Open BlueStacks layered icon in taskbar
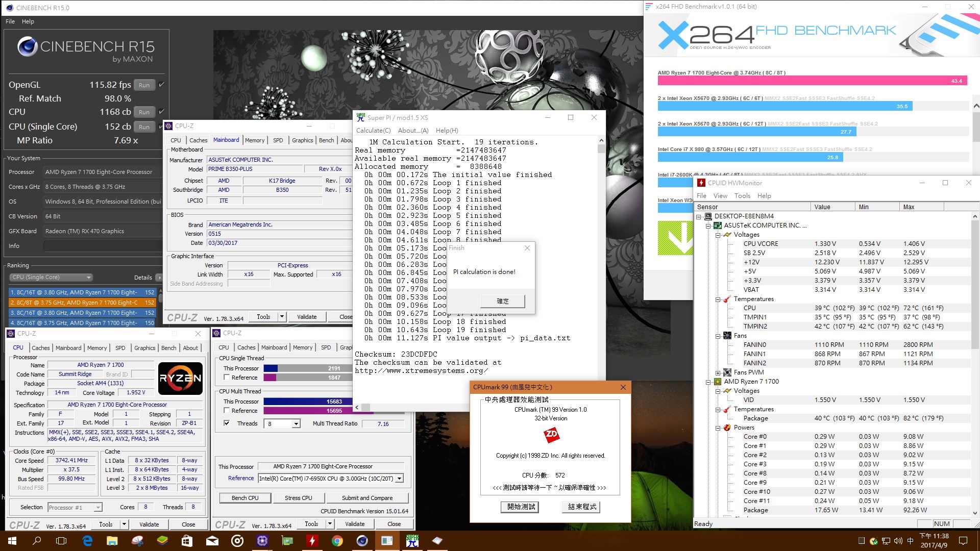The image size is (980, 551). coord(162,541)
